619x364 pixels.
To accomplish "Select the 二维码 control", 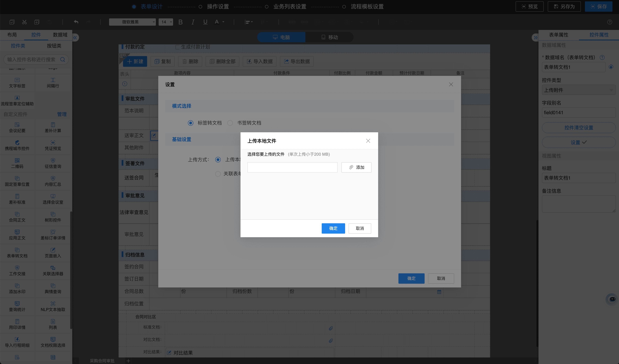I will click(x=17, y=164).
